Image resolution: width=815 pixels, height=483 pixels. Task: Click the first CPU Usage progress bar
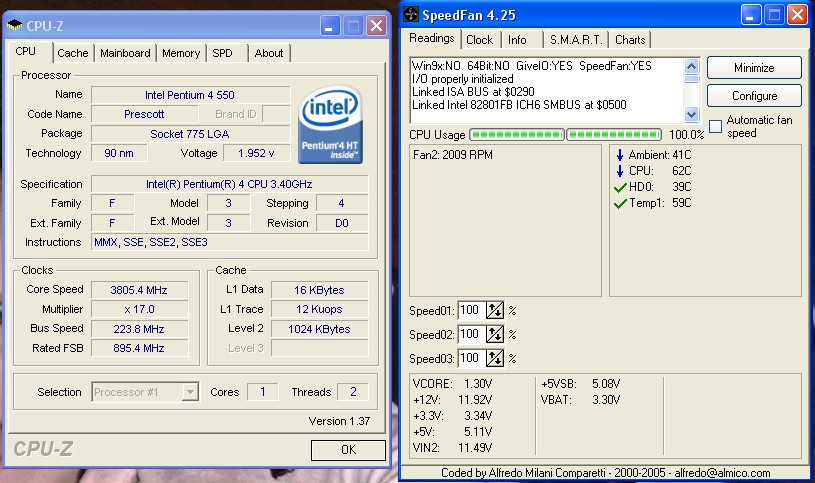pyautogui.click(x=517, y=135)
